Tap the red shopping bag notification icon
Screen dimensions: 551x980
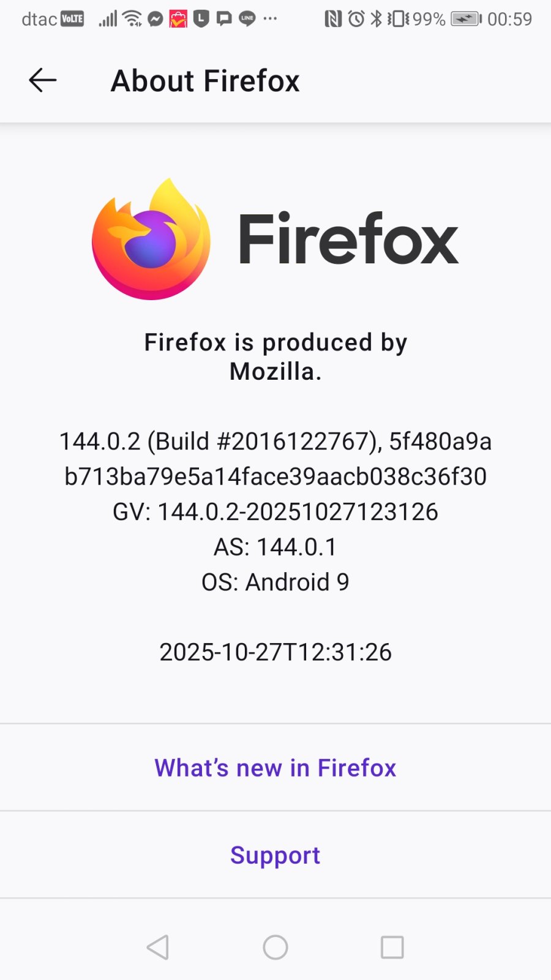(178, 20)
